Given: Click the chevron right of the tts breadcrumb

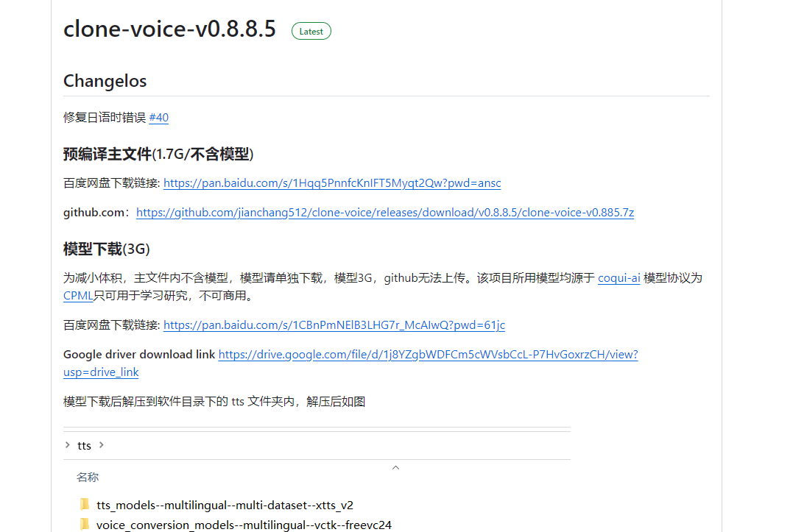Looking at the screenshot, I should (102, 445).
